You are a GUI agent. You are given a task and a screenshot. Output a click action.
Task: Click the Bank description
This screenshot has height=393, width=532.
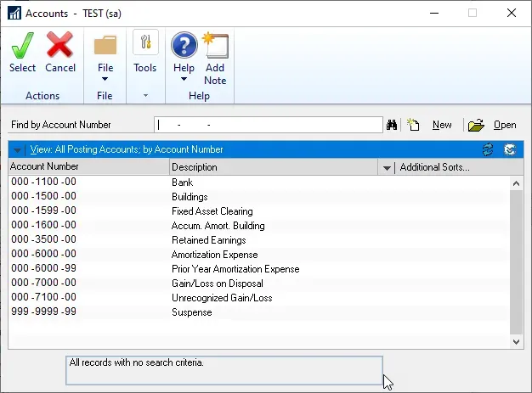182,182
